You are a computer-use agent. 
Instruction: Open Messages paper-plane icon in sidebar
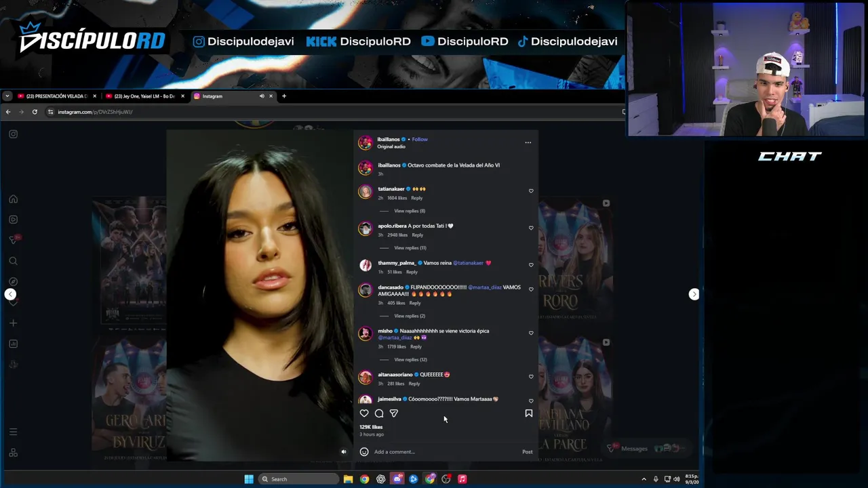tap(13, 240)
